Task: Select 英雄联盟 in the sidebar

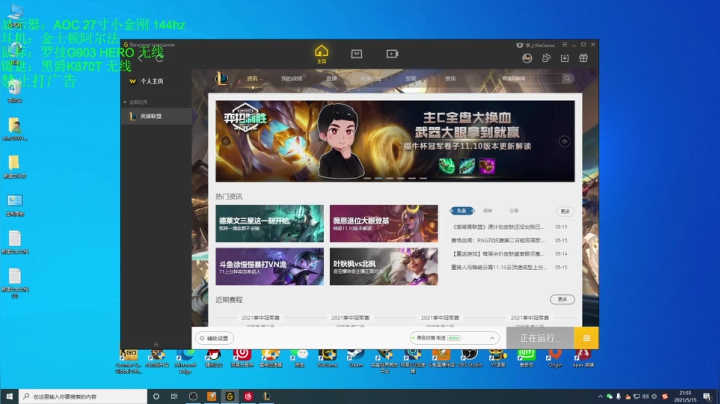Action: click(x=156, y=116)
